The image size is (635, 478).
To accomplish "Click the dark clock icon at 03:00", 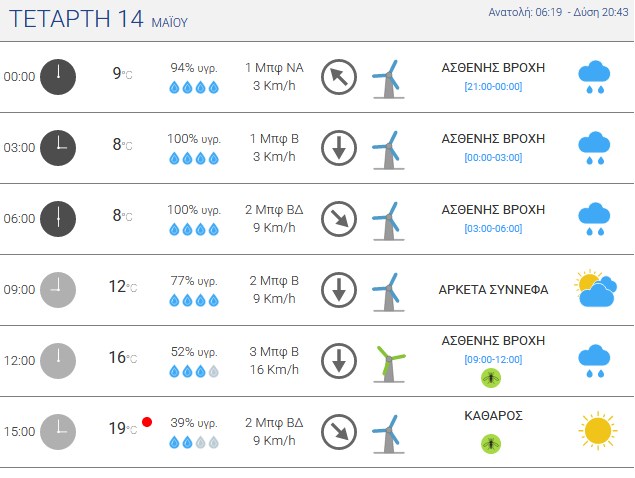I will coord(58,148).
